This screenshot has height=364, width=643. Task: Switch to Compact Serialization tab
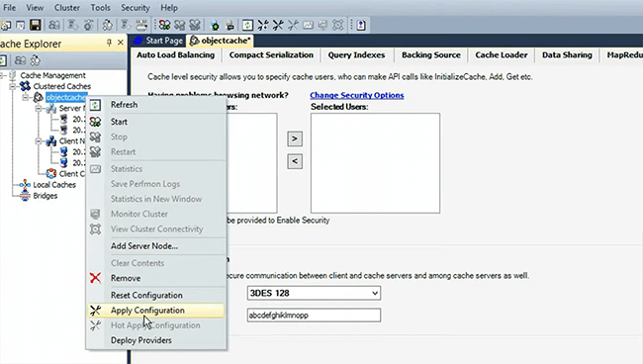[x=271, y=55]
